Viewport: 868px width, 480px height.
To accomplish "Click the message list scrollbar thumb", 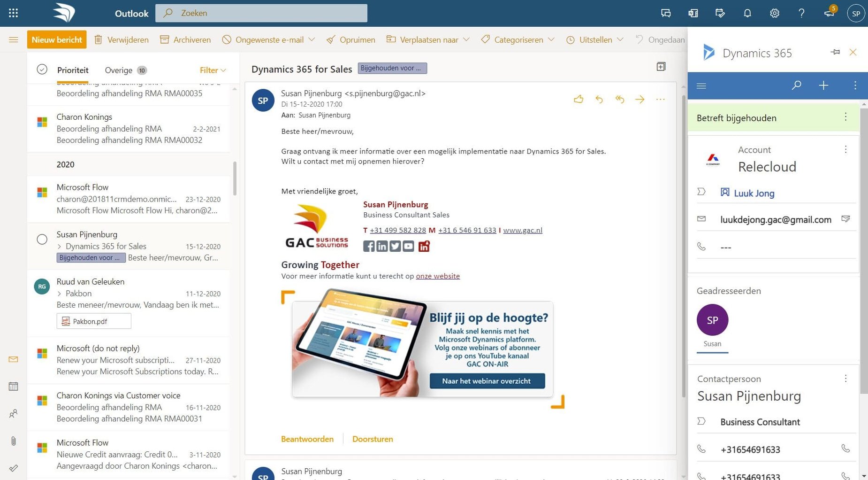I will tap(235, 178).
